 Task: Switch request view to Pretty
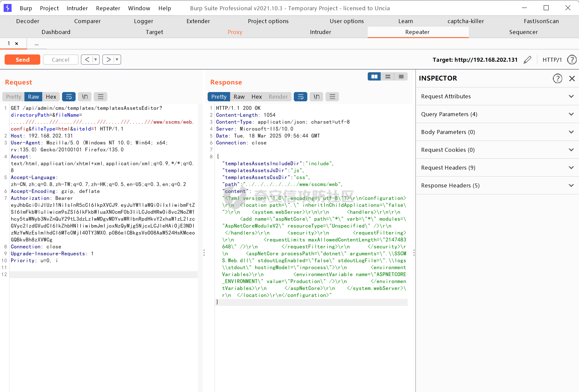click(x=14, y=97)
